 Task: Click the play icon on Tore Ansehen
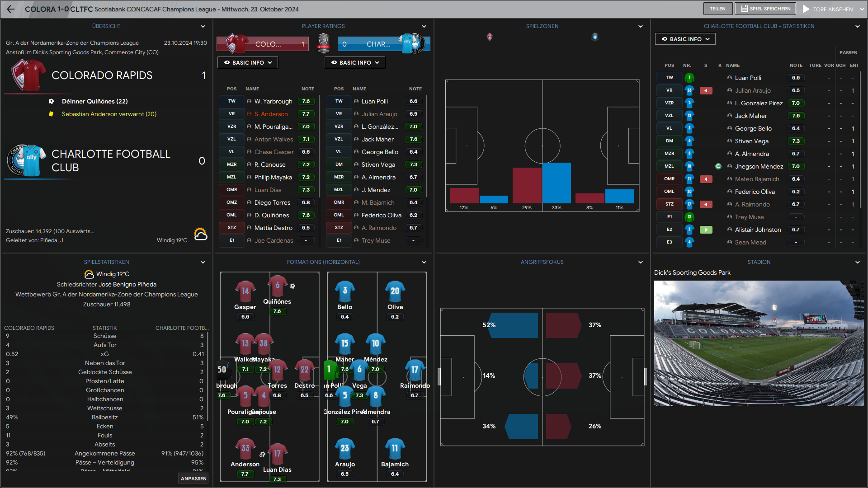coord(806,9)
